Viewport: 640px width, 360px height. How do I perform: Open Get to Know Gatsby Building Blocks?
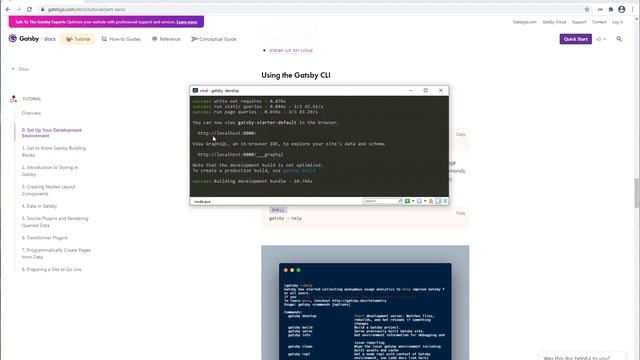pyautogui.click(x=54, y=151)
